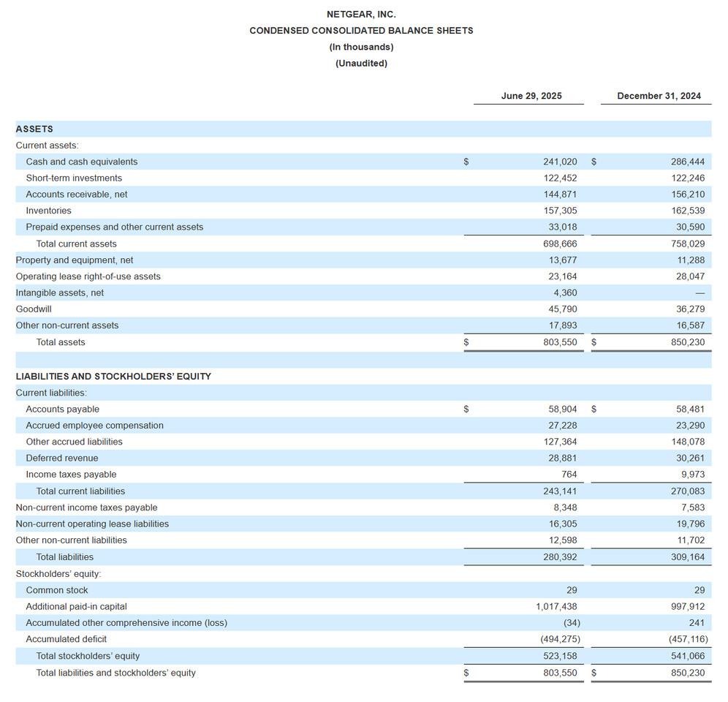This screenshot has width=728, height=702.
Task: Select lease liabilities value 16,305
Action: point(563,524)
